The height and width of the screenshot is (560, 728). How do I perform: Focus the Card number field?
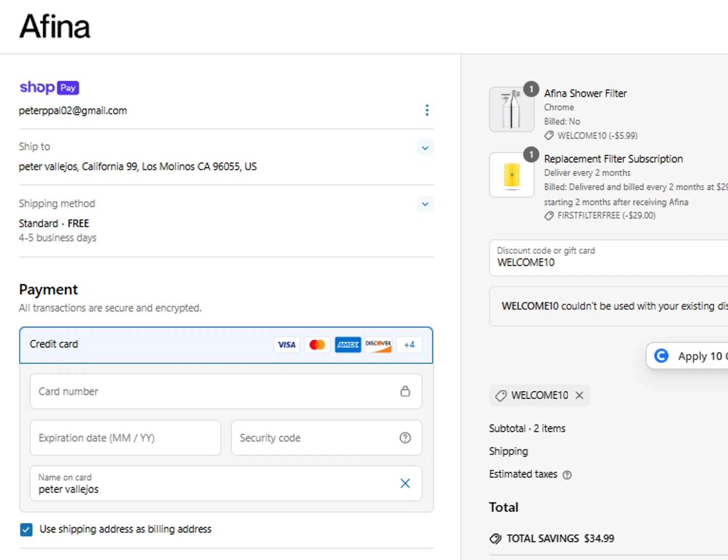(x=226, y=391)
